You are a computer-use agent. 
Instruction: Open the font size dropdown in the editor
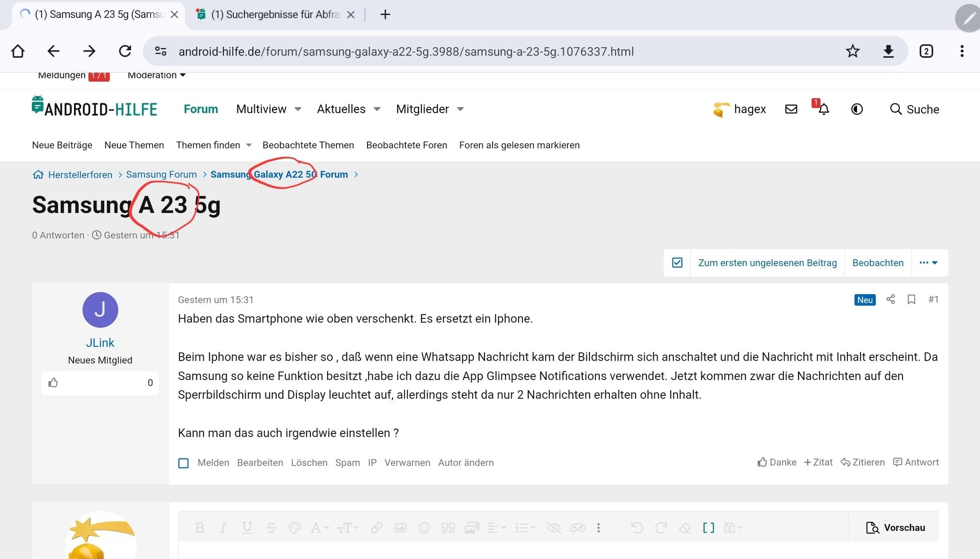[x=348, y=528]
